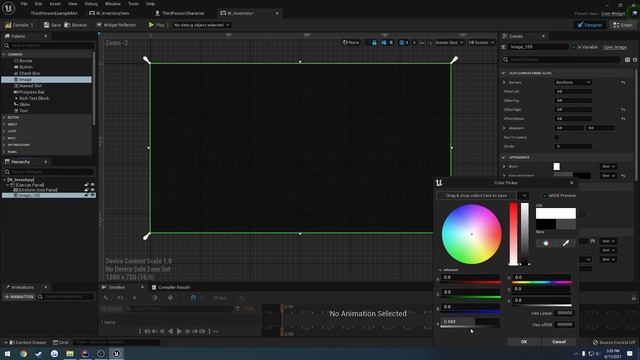This screenshot has height=360, width=640.
Task: Select Border in the Palette
Action: coord(25,61)
